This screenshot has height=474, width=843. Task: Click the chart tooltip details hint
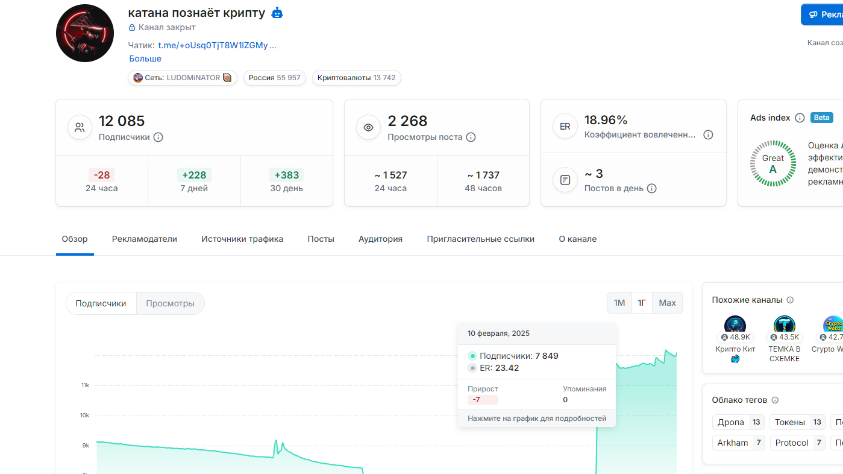537,419
